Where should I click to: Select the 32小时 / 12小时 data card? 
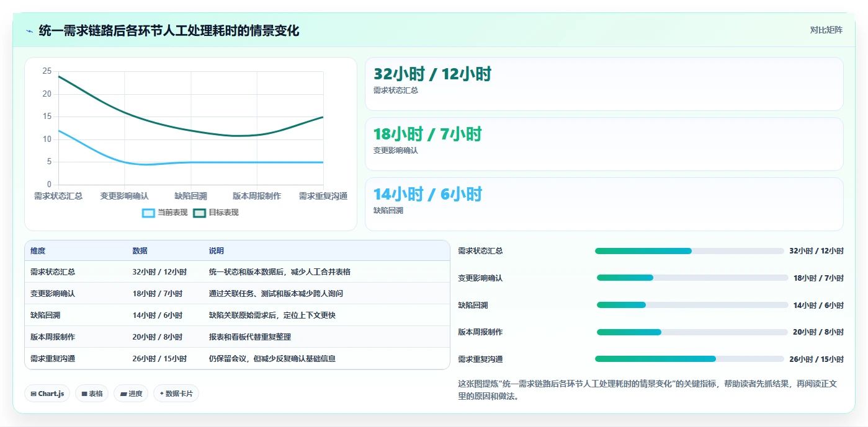click(604, 84)
